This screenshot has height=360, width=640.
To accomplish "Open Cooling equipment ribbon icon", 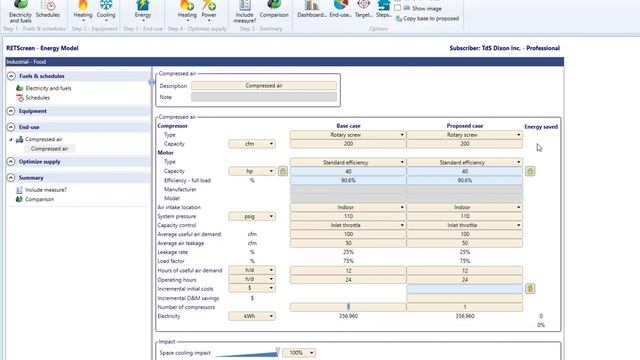I will 106,11.
